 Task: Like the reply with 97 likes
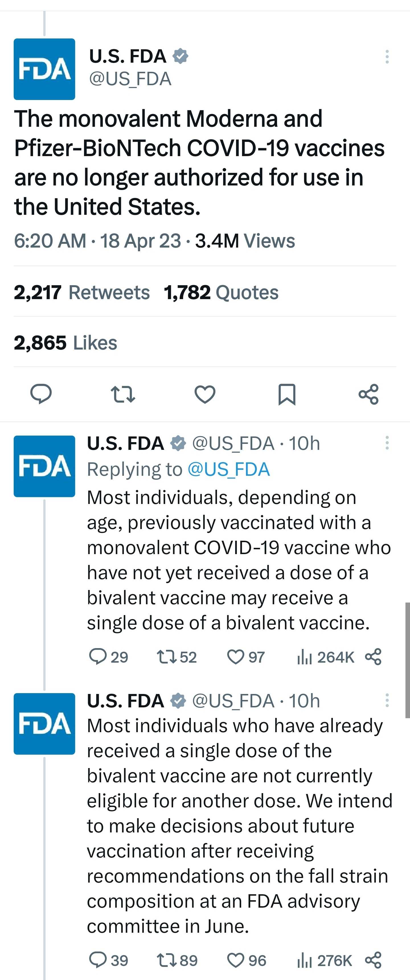pos(235,657)
